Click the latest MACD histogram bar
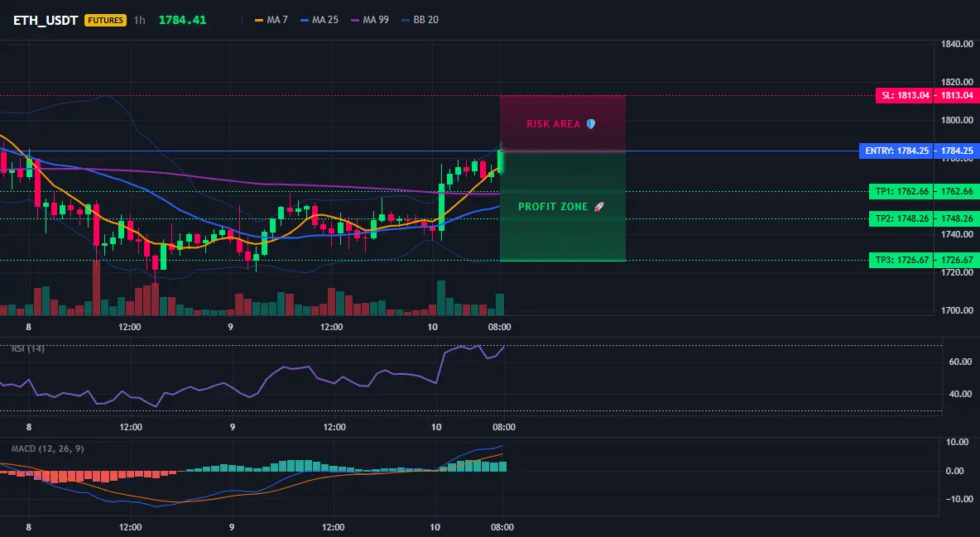 (x=502, y=467)
